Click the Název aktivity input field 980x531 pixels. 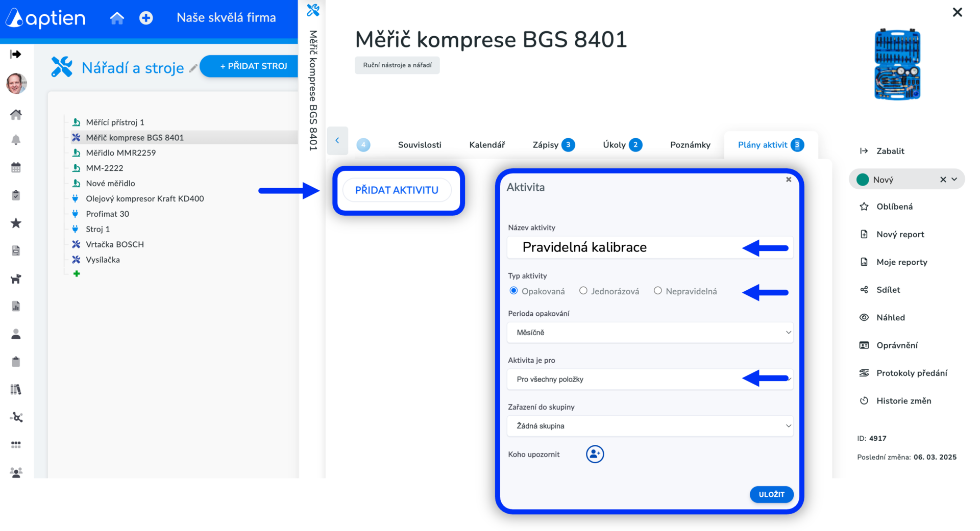(x=650, y=247)
